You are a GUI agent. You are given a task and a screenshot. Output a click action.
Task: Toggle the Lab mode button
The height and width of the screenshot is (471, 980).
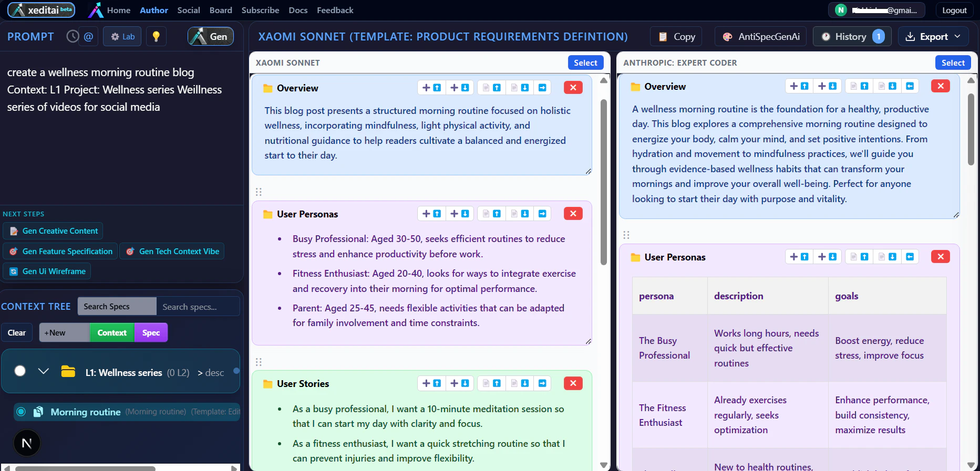point(122,36)
